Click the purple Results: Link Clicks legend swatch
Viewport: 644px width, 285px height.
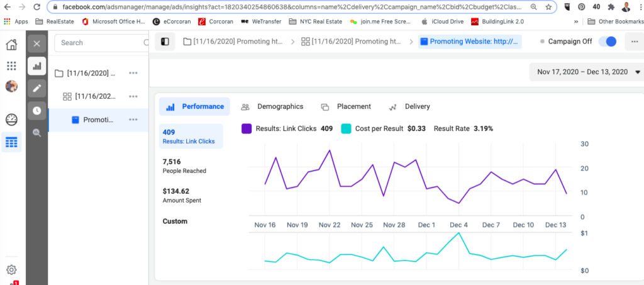[x=247, y=128]
